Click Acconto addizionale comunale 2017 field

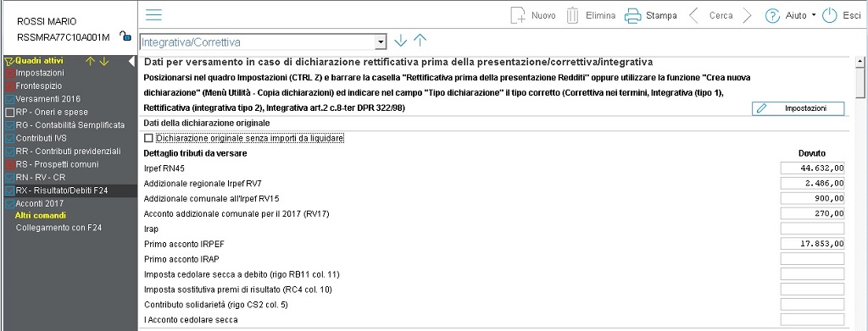click(x=812, y=213)
